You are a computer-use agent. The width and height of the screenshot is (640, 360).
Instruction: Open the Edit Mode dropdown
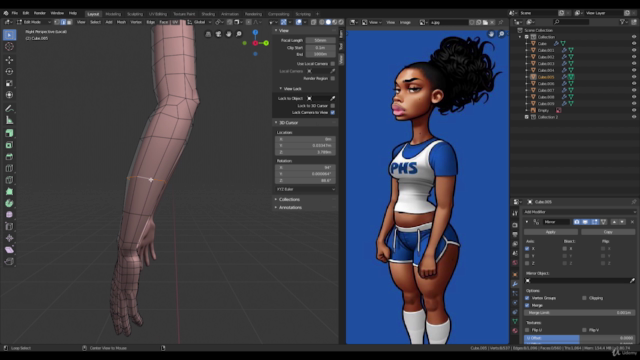tap(33, 22)
